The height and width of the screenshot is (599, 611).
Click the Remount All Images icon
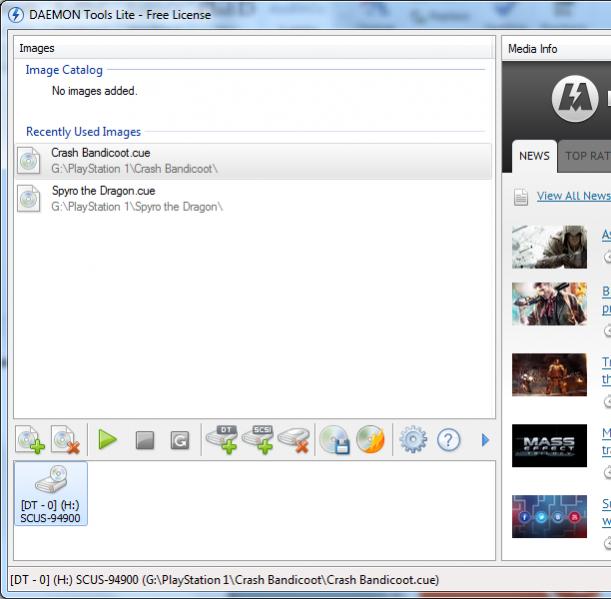(180, 440)
